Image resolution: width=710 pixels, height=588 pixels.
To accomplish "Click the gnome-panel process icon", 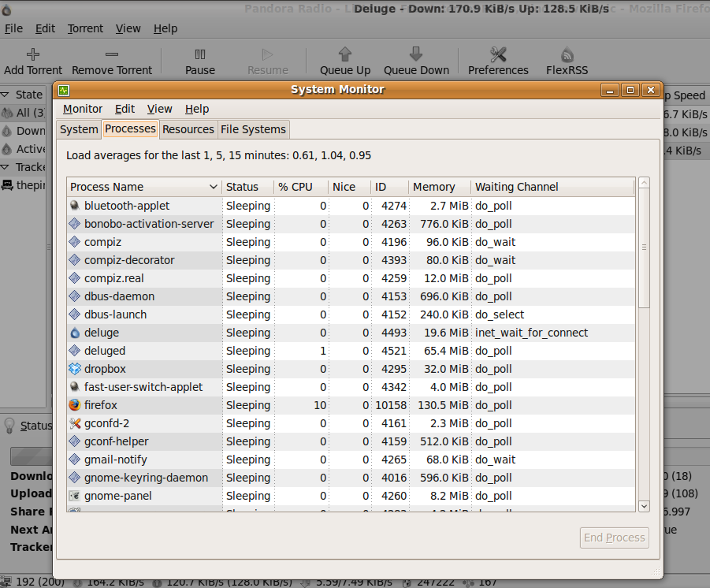I will pos(75,496).
